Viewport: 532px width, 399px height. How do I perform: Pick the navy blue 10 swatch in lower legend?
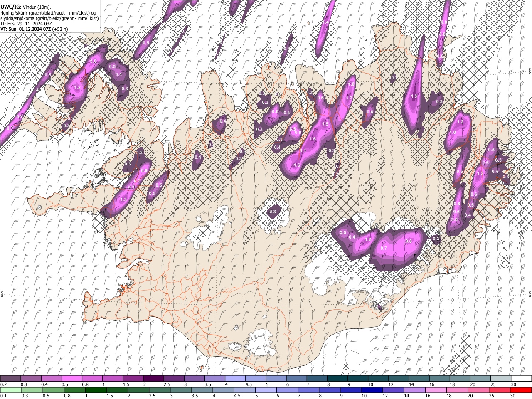[x=371, y=390]
